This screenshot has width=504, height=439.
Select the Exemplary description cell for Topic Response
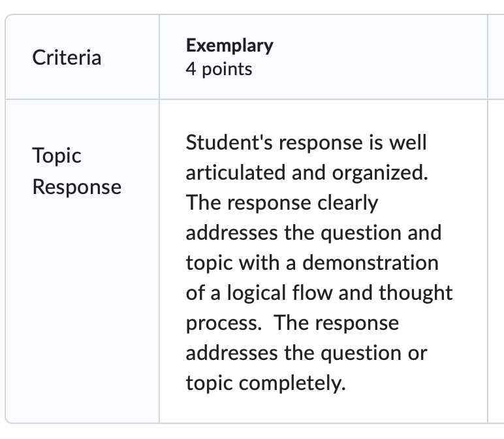(x=323, y=261)
